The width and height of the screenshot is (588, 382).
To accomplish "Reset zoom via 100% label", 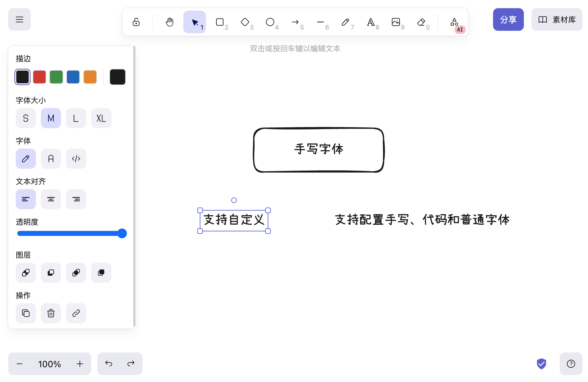I will 50,364.
